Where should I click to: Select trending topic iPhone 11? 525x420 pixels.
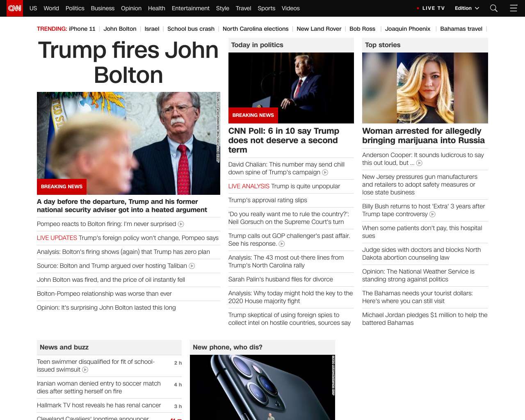[x=82, y=29]
